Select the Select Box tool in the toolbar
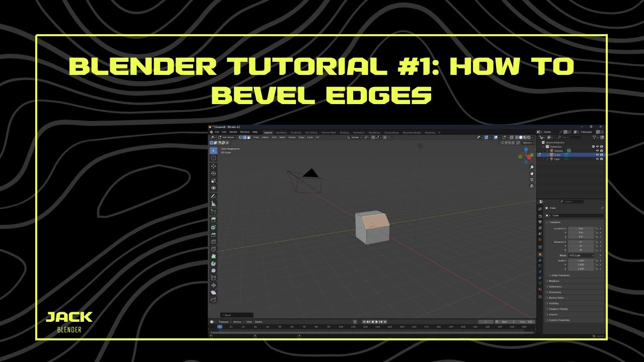The height and width of the screenshot is (362, 644). click(x=213, y=150)
